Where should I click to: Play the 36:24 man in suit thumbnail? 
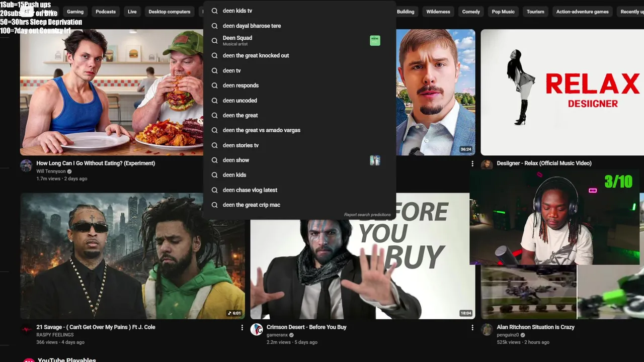coord(435,92)
